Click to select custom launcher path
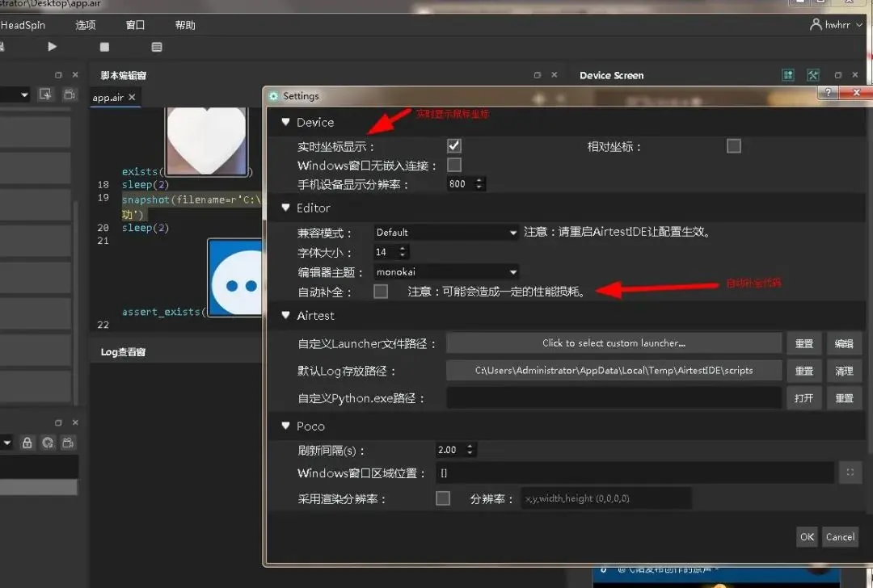873x588 pixels. (614, 343)
